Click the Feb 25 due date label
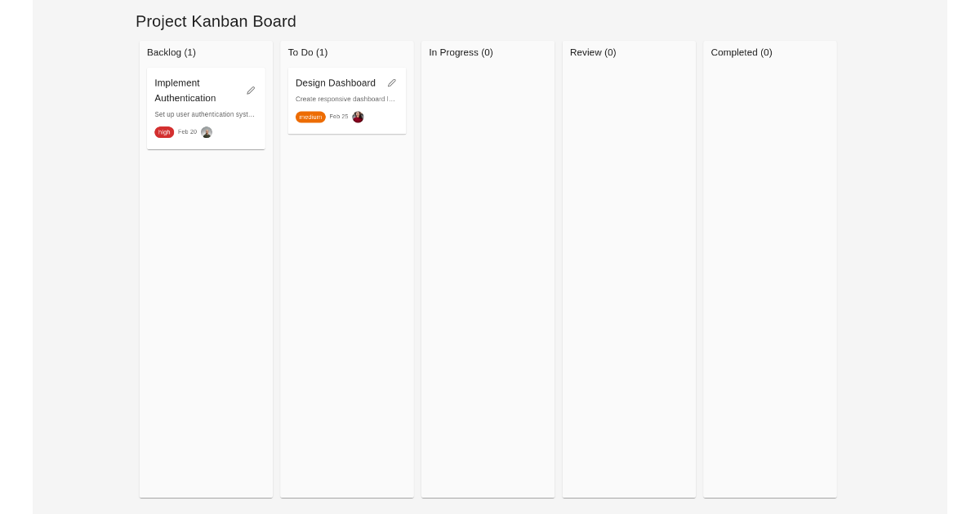The height and width of the screenshot is (514, 980). [x=338, y=117]
